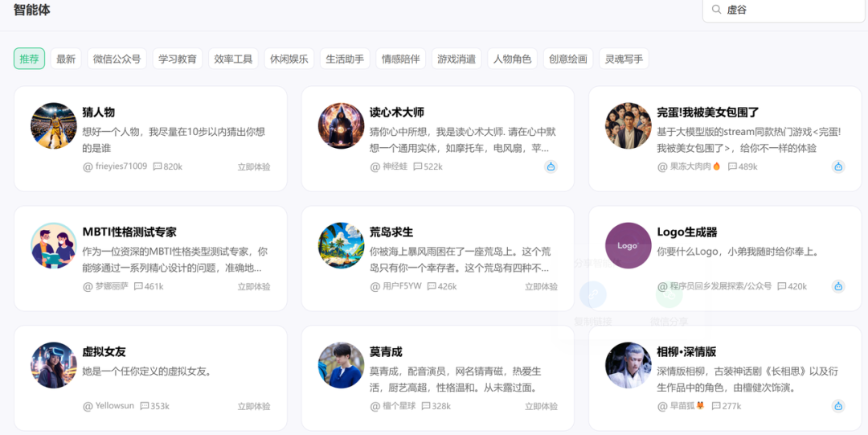
Task: Click the robot icon on 完蛋!我被美女包围了 card
Action: click(838, 166)
